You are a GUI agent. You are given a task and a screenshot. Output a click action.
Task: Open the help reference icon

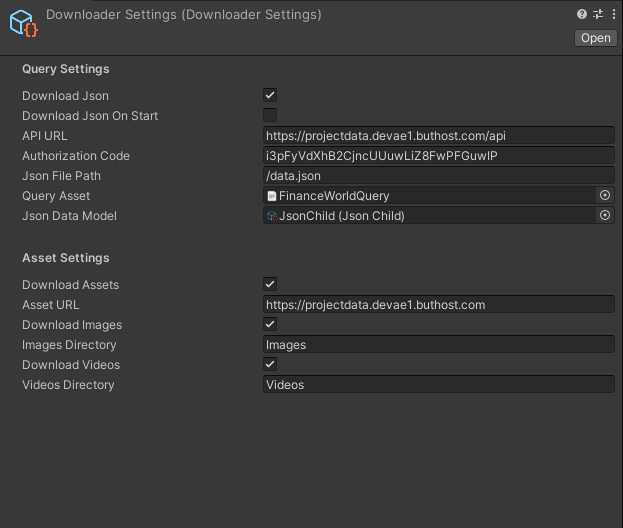[x=582, y=14]
